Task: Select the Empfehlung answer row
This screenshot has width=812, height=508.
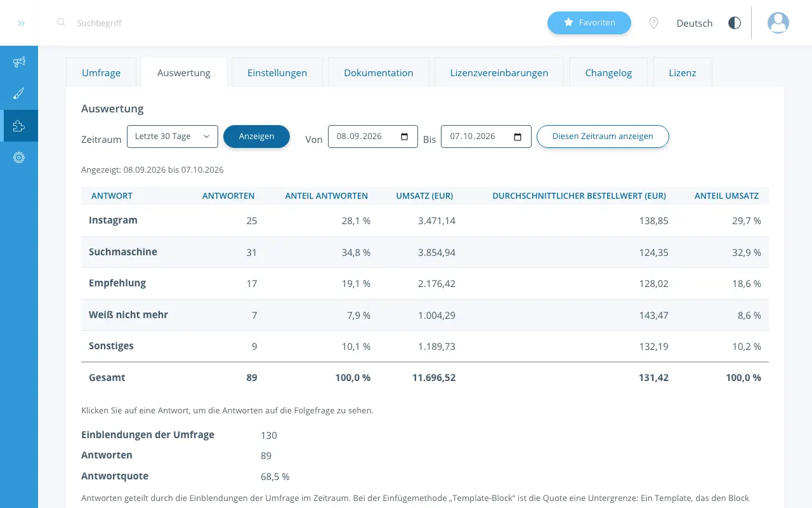Action: [425, 283]
